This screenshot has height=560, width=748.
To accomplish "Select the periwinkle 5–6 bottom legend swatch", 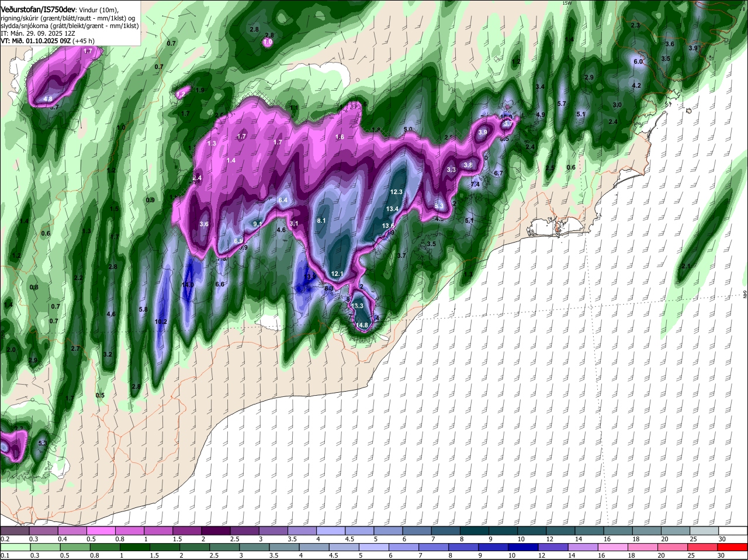I will tap(374, 547).
